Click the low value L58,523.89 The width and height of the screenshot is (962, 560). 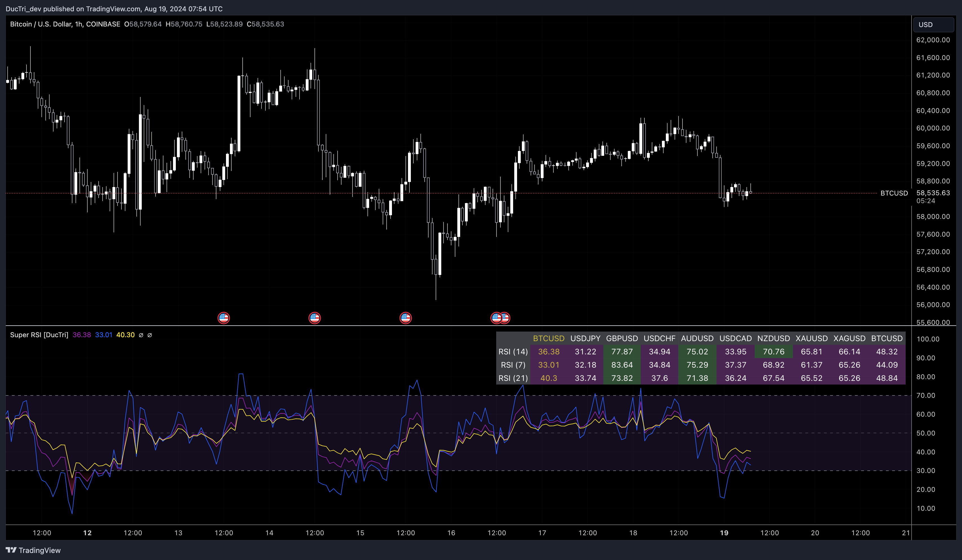224,24
